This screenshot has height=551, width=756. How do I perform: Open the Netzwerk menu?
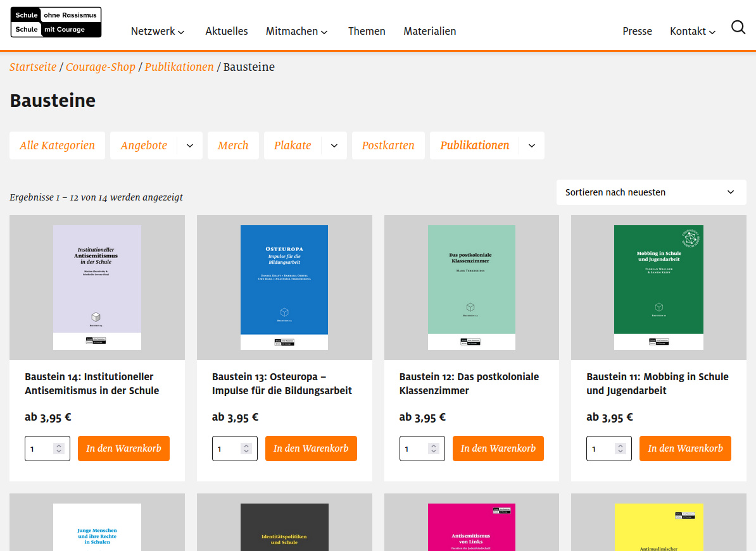pyautogui.click(x=157, y=31)
